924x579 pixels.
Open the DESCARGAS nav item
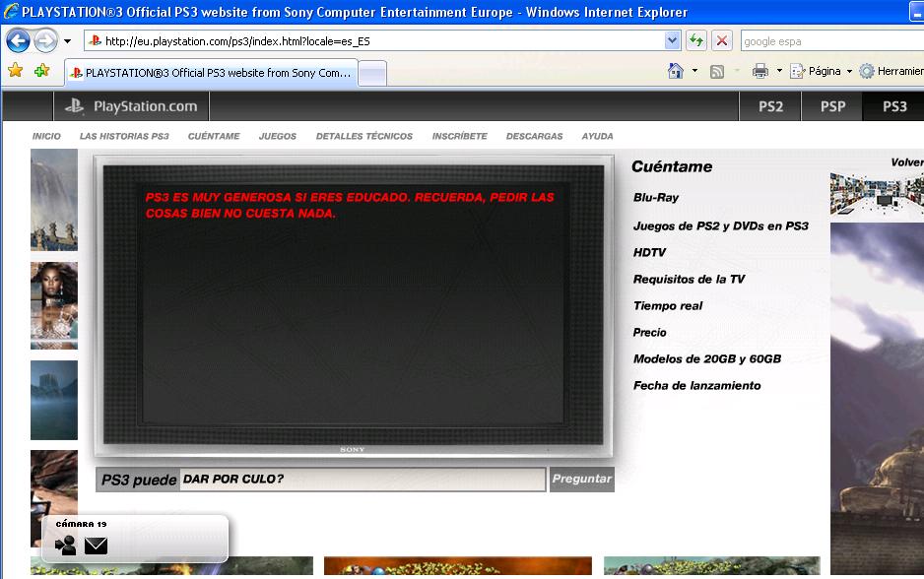tap(535, 136)
